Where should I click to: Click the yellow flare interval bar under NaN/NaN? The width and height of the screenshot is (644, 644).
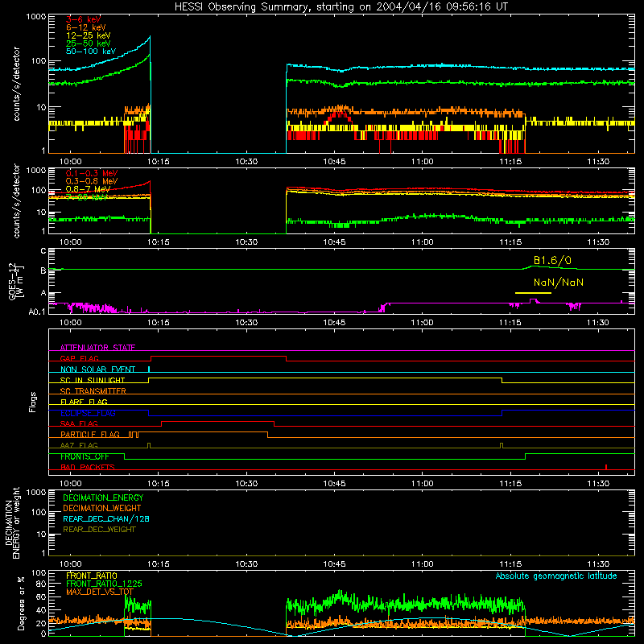point(533,293)
